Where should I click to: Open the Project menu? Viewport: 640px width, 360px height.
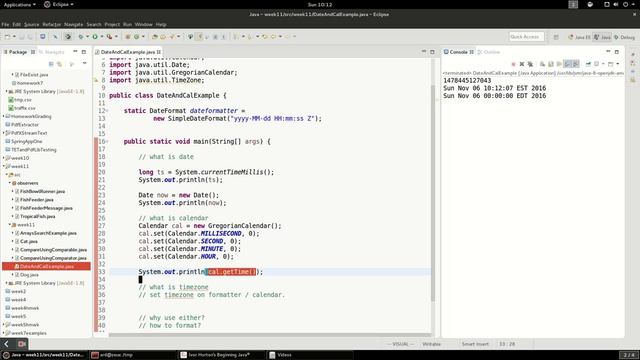[112, 24]
